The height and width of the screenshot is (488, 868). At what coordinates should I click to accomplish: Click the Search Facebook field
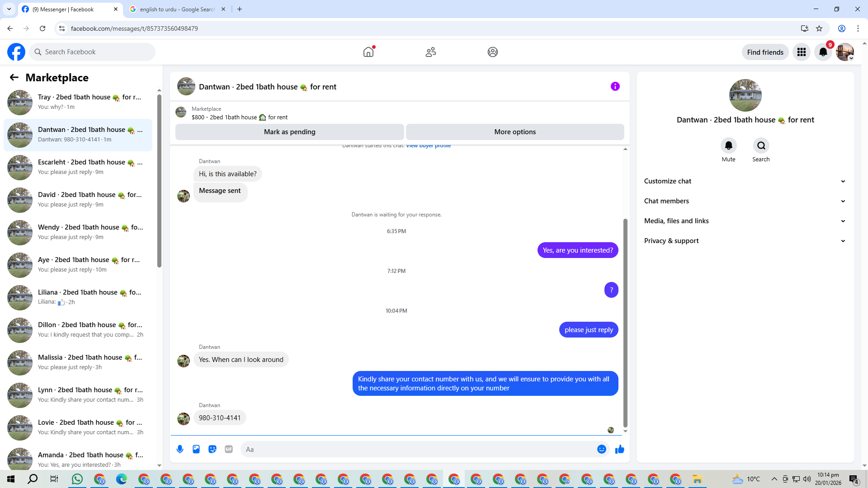92,52
